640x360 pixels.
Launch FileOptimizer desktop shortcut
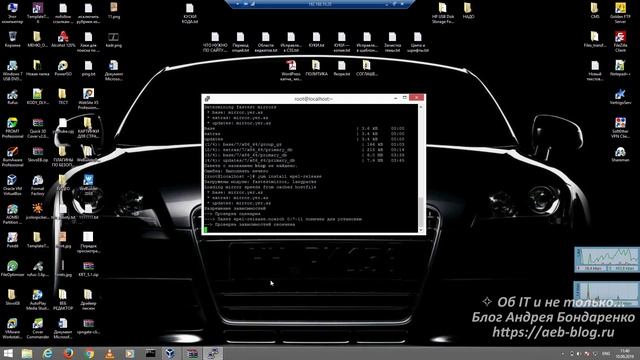(13, 269)
